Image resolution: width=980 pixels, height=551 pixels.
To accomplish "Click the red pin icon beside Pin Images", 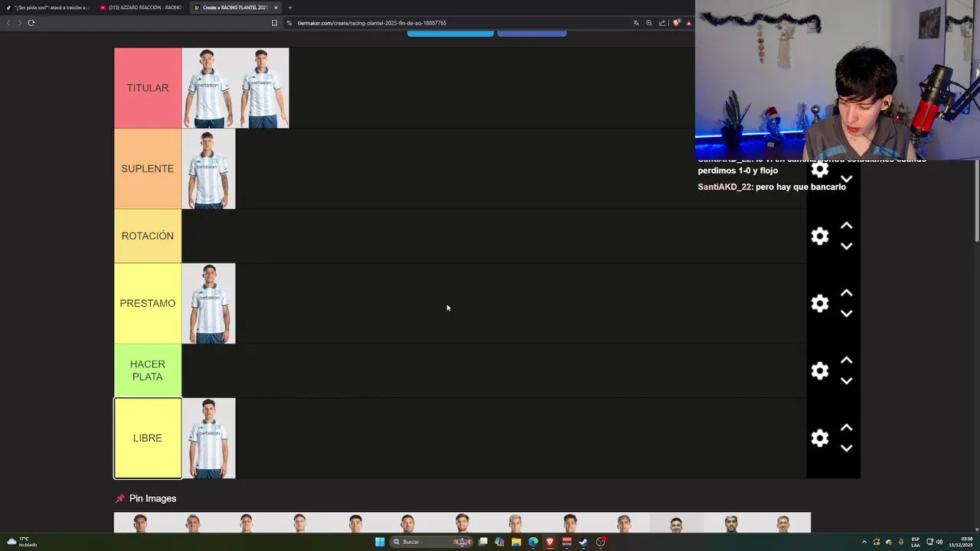I will [120, 498].
